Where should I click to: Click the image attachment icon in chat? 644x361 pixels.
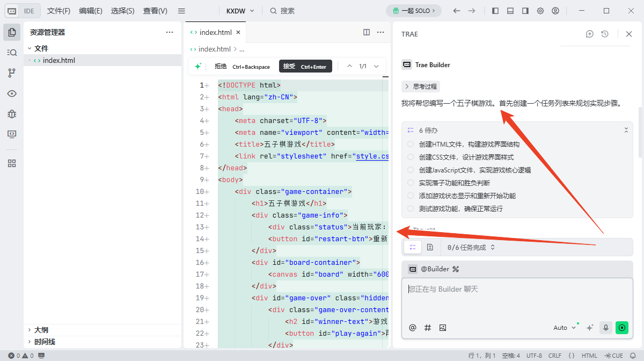tap(442, 327)
